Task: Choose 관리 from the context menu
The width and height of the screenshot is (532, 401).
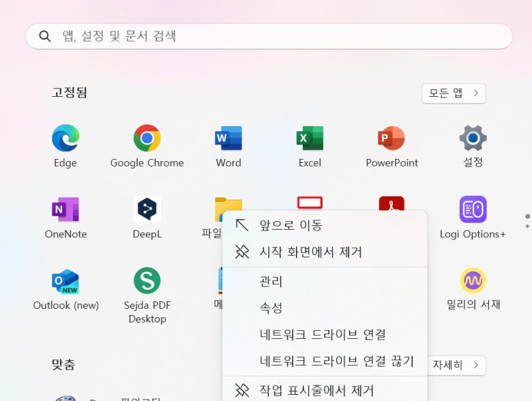Action: pyautogui.click(x=325, y=281)
